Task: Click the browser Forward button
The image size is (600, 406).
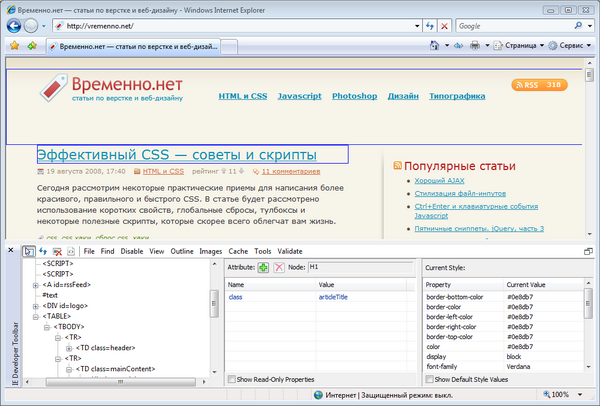Action: [31, 26]
